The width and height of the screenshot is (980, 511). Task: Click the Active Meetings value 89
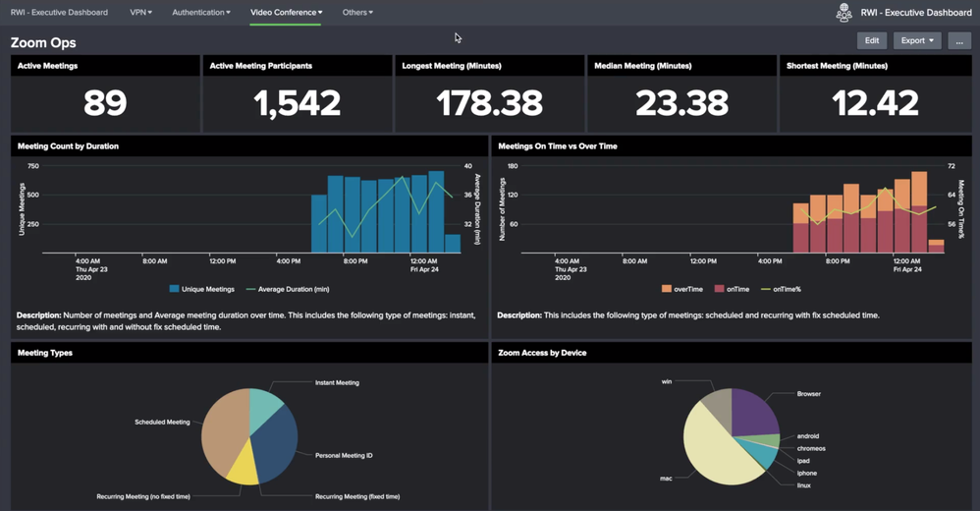pos(105,103)
